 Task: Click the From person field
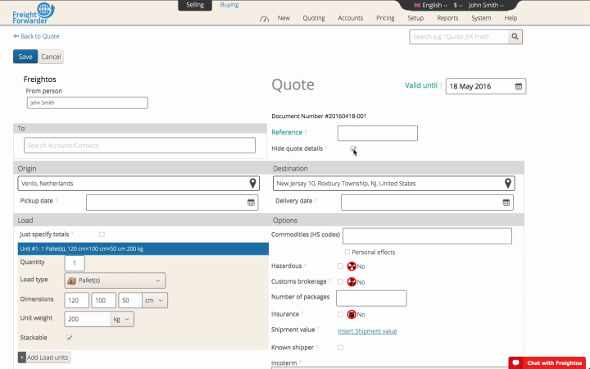[87, 103]
